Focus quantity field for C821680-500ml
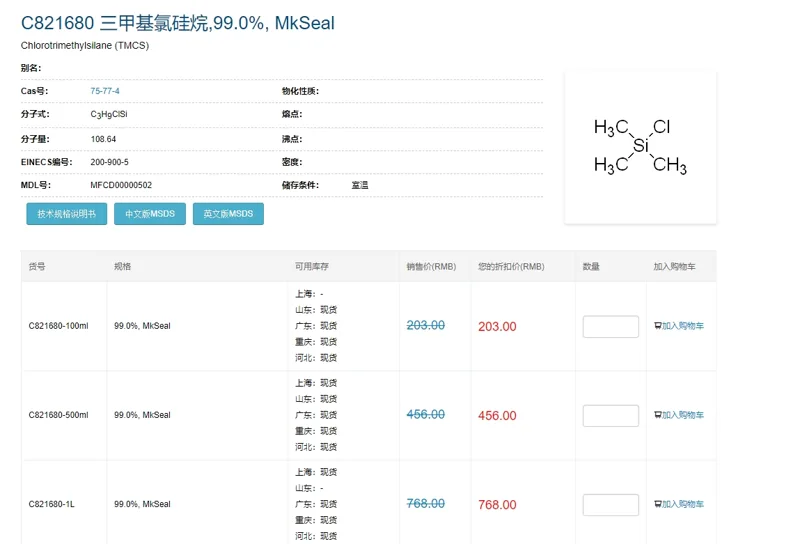 [x=611, y=416]
